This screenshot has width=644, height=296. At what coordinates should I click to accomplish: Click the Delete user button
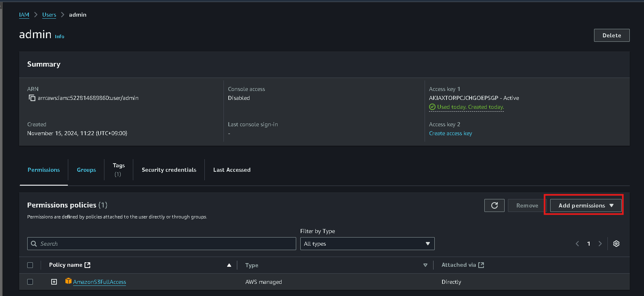[612, 35]
